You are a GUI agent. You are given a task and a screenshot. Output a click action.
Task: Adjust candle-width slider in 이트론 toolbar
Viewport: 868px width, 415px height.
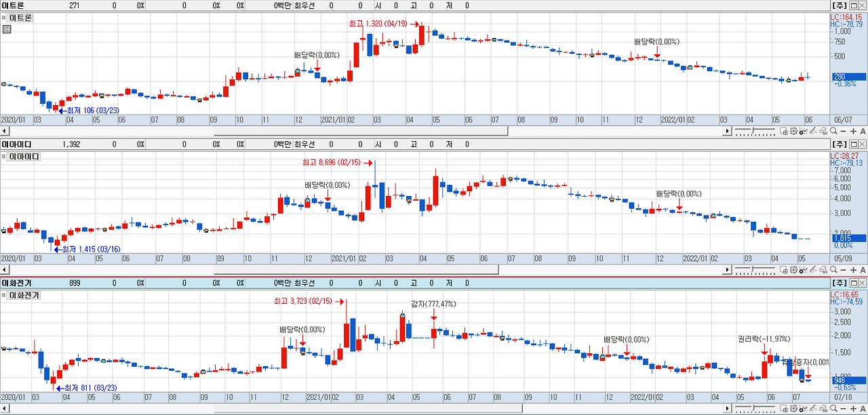(x=755, y=131)
